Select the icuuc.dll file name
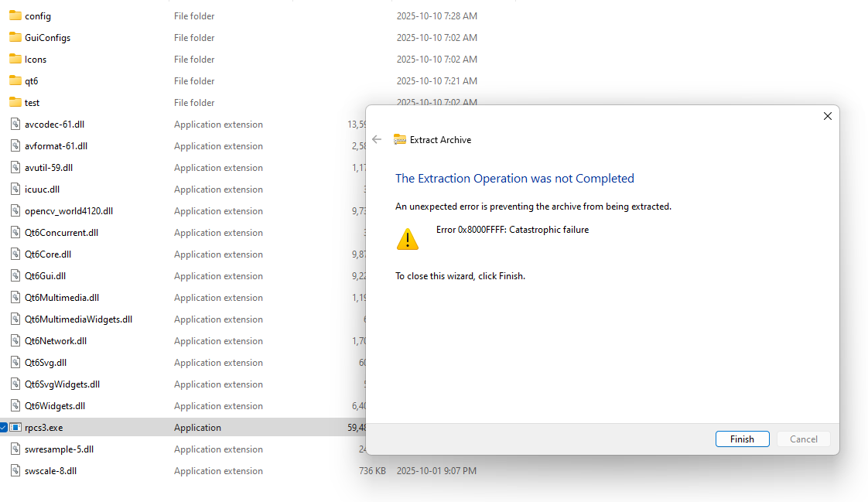This screenshot has width=868, height=502. point(42,189)
